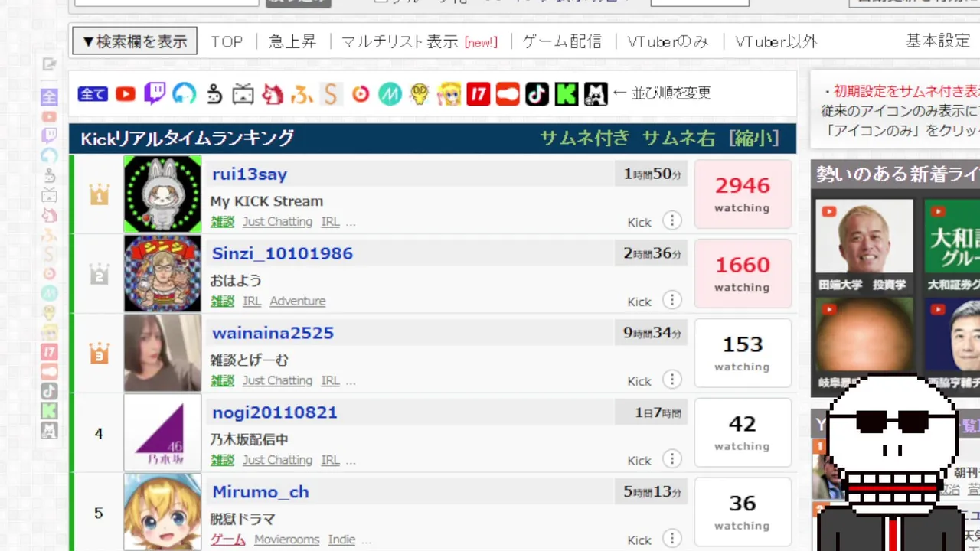Image resolution: width=980 pixels, height=551 pixels.
Task: Click 雑談 tag in wainaina2525 row
Action: (x=223, y=381)
